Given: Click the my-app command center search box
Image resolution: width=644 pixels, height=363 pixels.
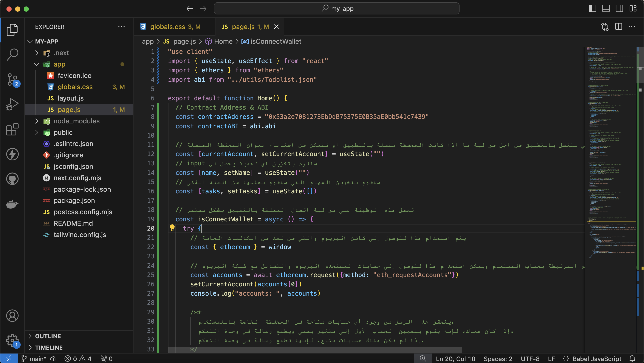Looking at the screenshot, I should pos(336,8).
